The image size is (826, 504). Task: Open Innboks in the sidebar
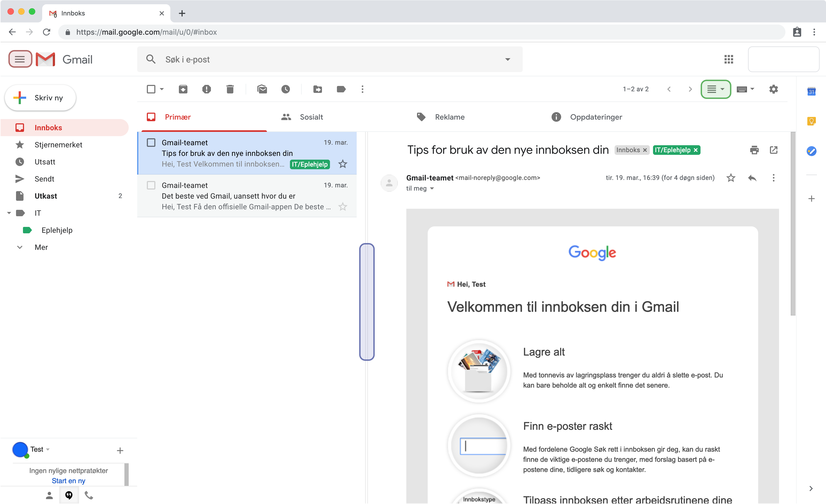point(65,128)
